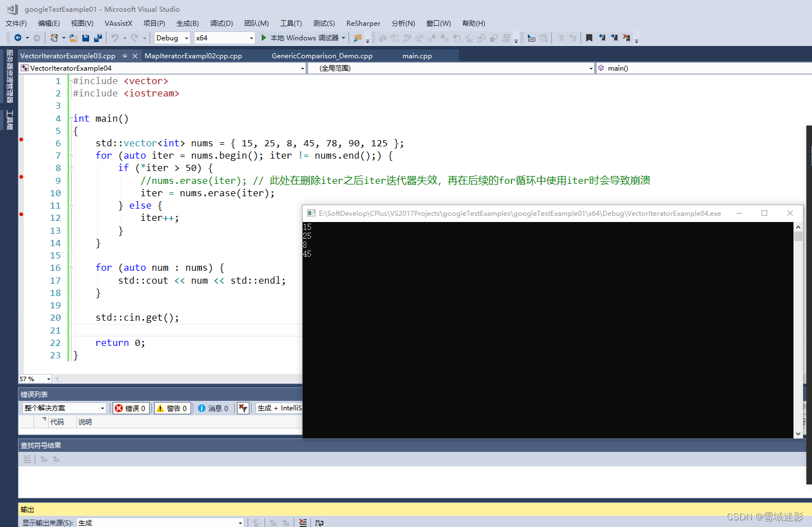Collapse the main() function outline
Screen dimensions: 812x527
pyautogui.click(x=71, y=118)
